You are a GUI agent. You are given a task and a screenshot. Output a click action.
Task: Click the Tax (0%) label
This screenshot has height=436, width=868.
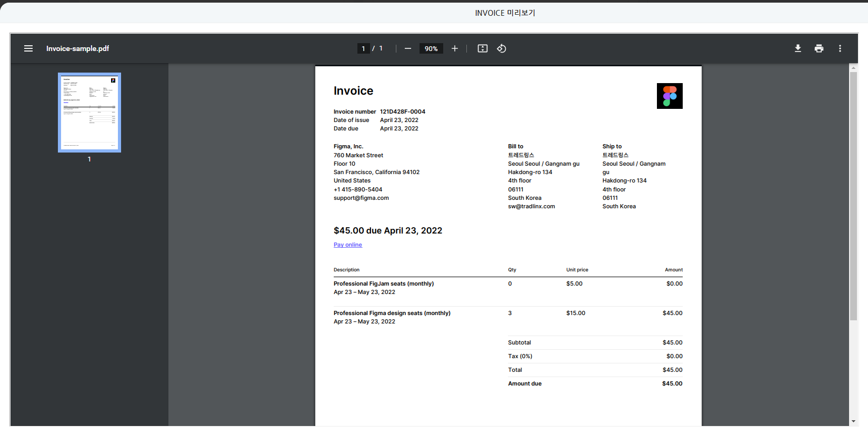pos(520,356)
